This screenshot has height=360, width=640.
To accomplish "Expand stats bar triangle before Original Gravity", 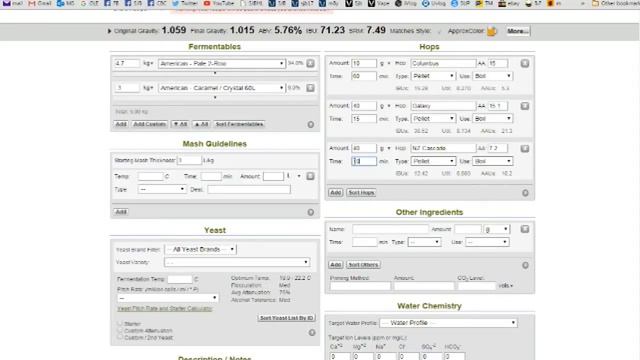I will [x=109, y=31].
